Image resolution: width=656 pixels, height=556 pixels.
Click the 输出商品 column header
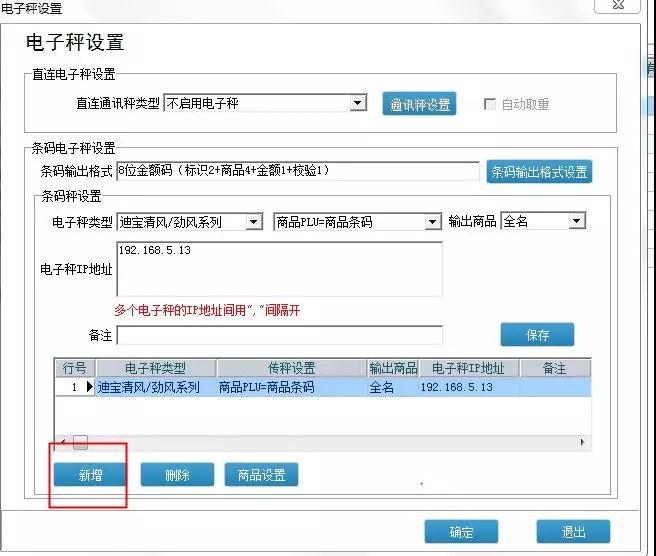(x=393, y=368)
